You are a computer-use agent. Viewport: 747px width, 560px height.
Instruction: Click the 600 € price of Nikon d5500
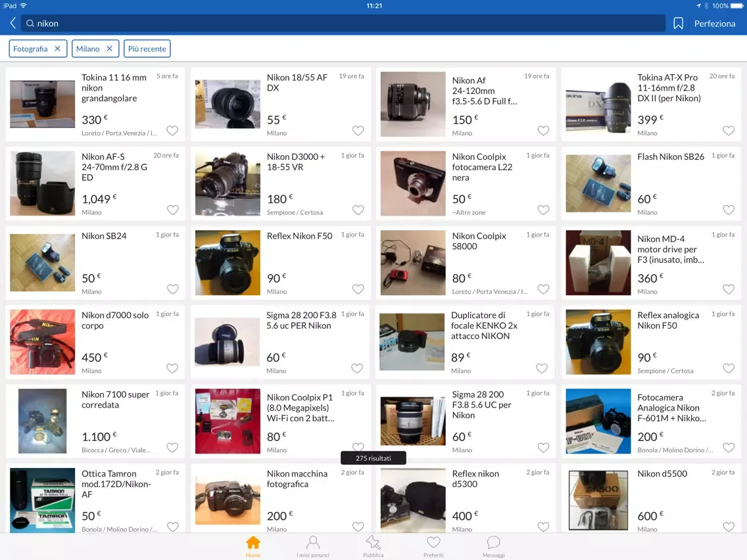click(650, 516)
